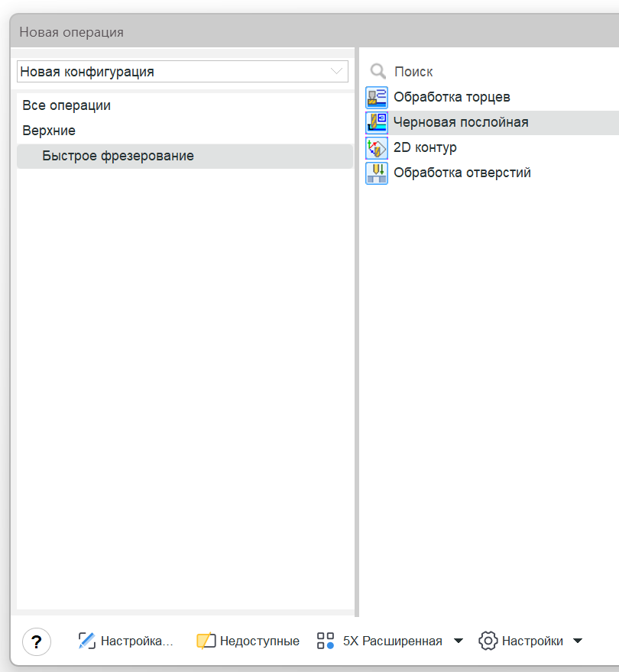Select Быстрое фрезерование item
This screenshot has height=672, width=619.
(x=185, y=156)
